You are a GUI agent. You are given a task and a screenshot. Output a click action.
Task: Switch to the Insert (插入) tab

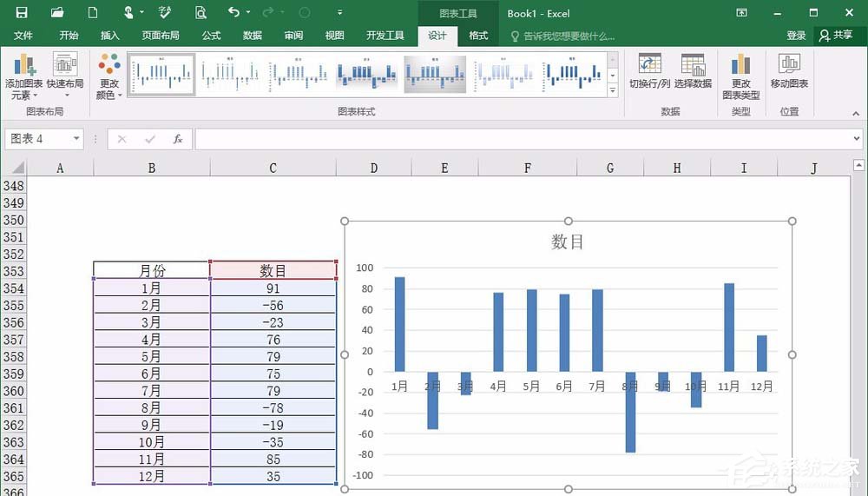110,36
